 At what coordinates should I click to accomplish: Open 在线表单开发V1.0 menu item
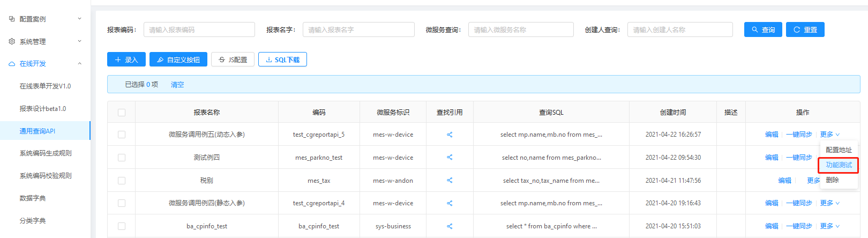pyautogui.click(x=45, y=86)
